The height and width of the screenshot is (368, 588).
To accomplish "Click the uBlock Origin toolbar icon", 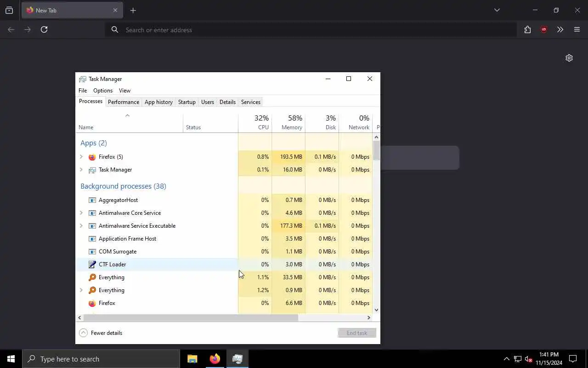I will [x=544, y=30].
